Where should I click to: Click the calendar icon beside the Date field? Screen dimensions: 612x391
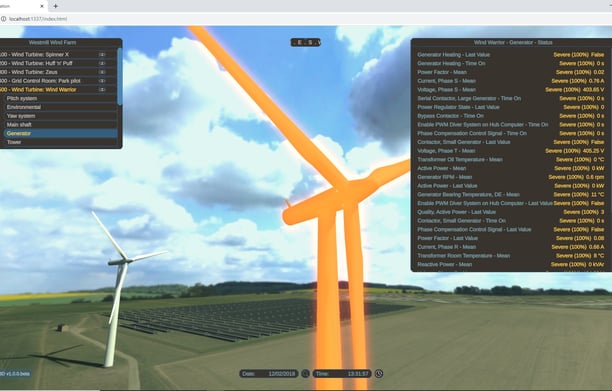pyautogui.click(x=305, y=374)
